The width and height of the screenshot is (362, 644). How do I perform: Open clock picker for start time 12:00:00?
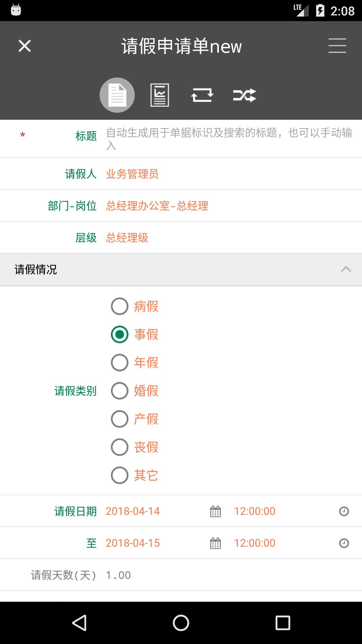[x=344, y=512]
